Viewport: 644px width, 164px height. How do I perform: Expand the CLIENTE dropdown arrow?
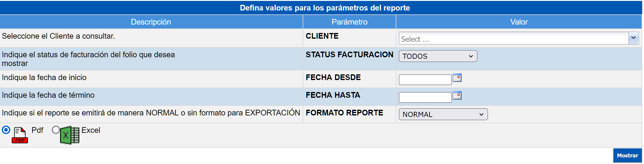pos(633,38)
